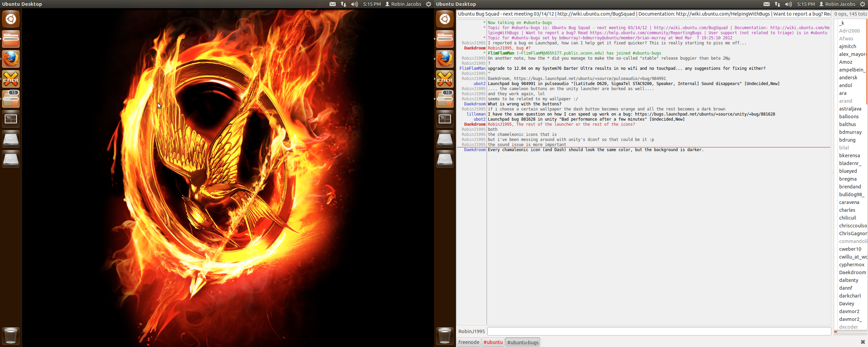Open Firefox from the left monitor's launcher
The image size is (868, 347).
(11, 59)
